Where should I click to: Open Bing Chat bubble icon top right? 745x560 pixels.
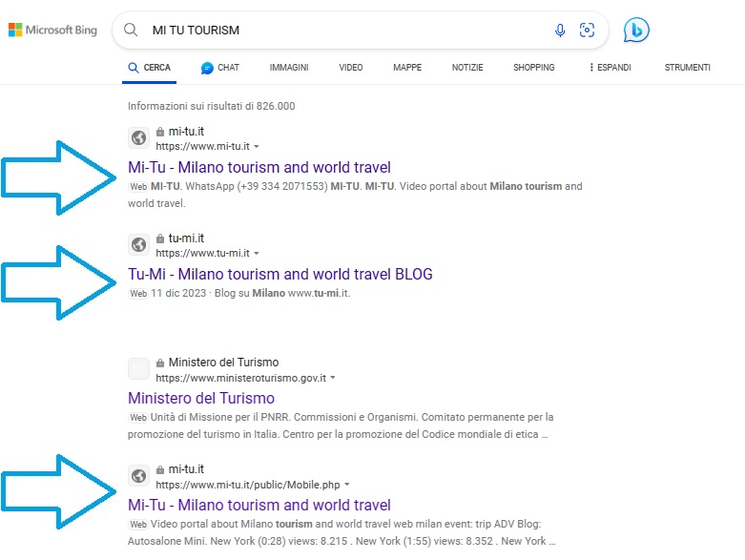(636, 30)
